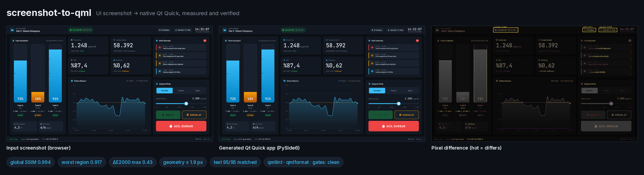The height and width of the screenshot is (175, 644).
Task: Click the screenshot-to-qml page title
Action: click(49, 13)
